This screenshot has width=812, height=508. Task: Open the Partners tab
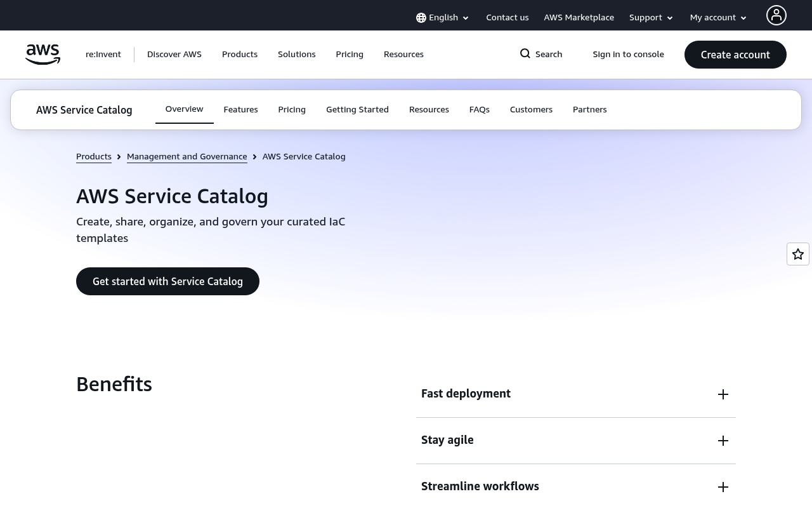point(590,110)
